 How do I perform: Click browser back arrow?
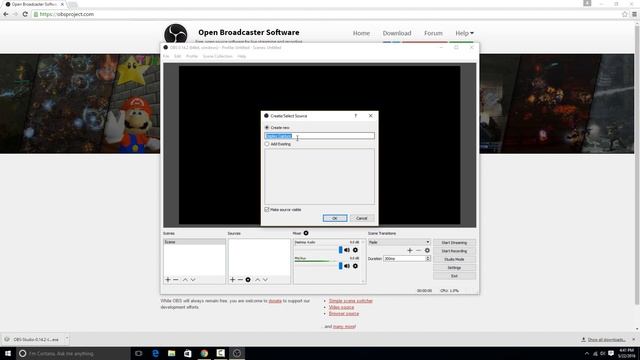[x=6, y=14]
